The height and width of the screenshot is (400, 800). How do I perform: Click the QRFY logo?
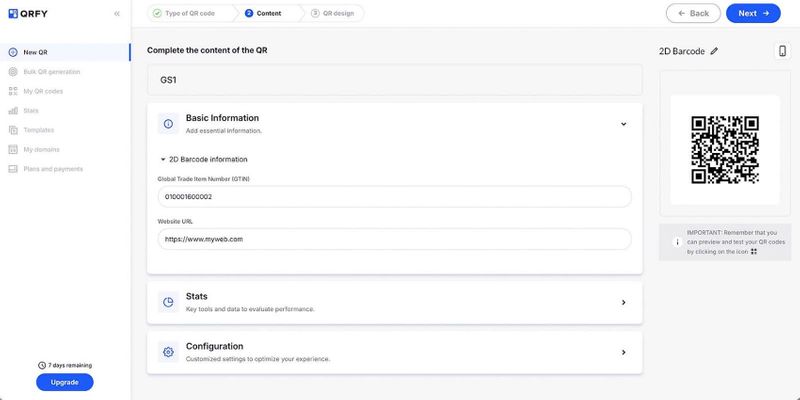pos(28,14)
